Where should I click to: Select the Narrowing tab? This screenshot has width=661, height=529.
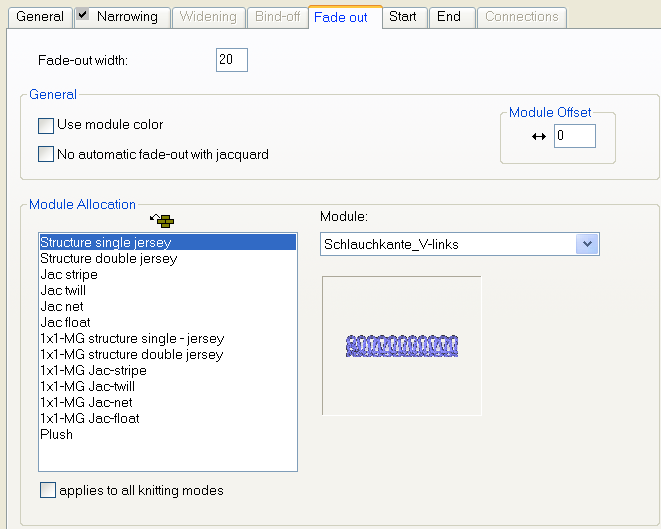point(126,17)
